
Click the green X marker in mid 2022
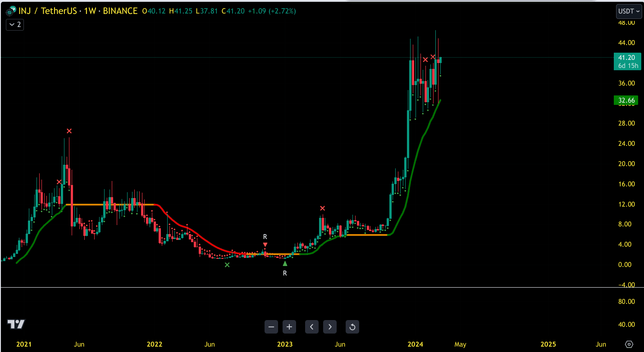tap(227, 265)
